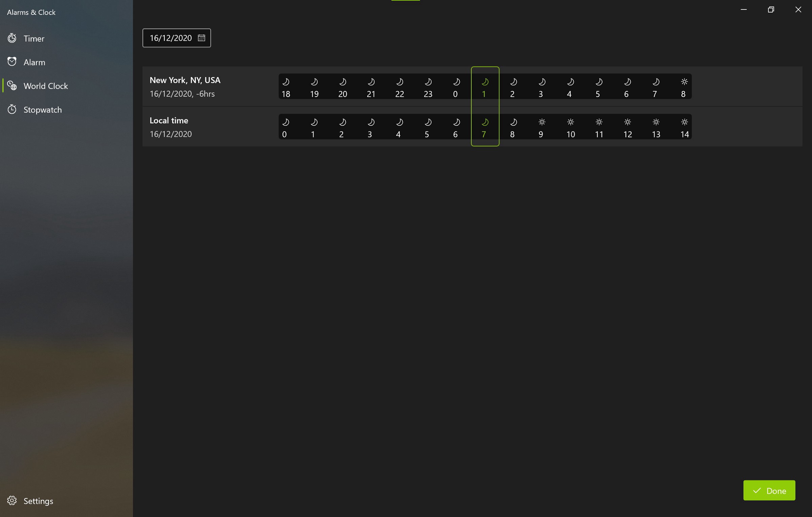Image resolution: width=812 pixels, height=517 pixels.
Task: Choose hour 0 in New York row
Action: (x=455, y=94)
